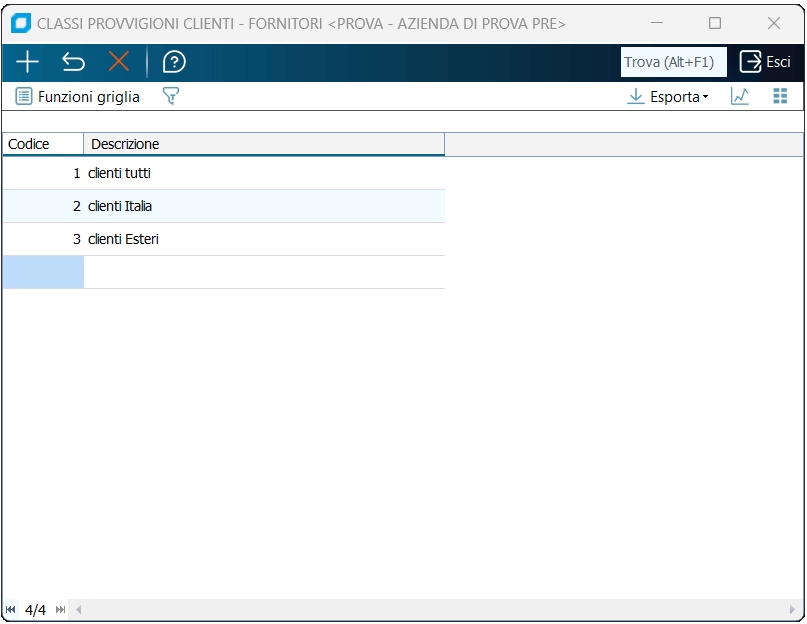
Task: Select row clienti Italia
Action: coord(223,206)
